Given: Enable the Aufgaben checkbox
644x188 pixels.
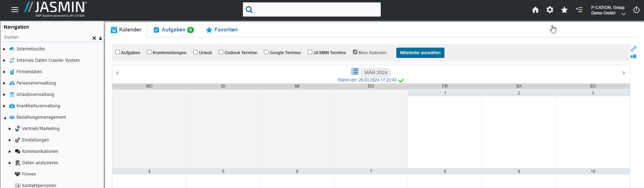Looking at the screenshot, I should pos(118,52).
